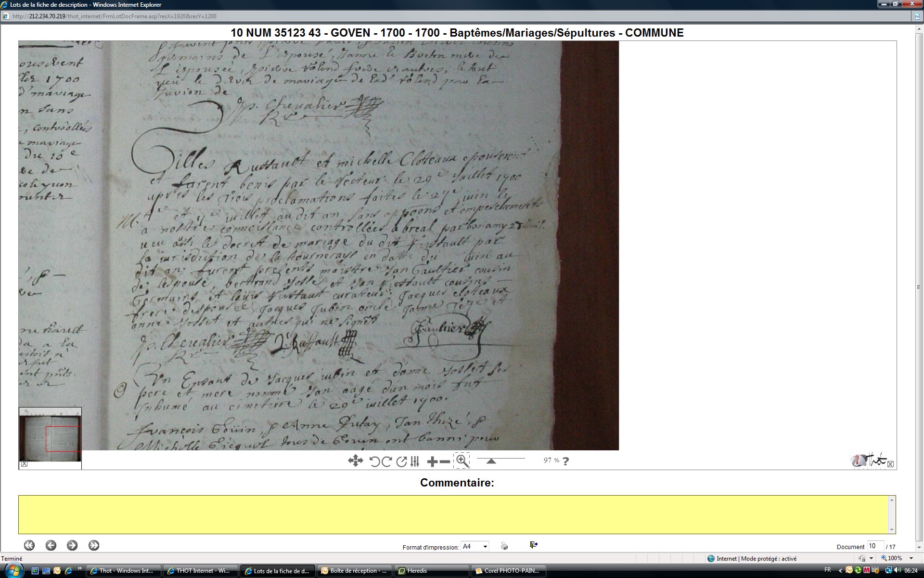The height and width of the screenshot is (578, 924).
Task: Go to the next document
Action: tap(72, 545)
